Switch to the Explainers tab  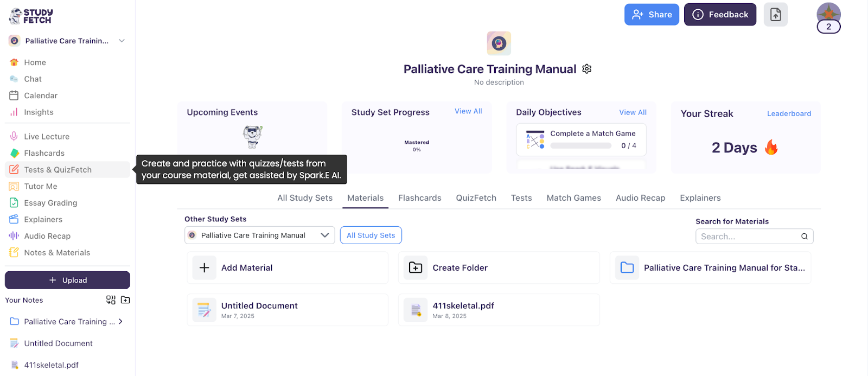tap(700, 198)
